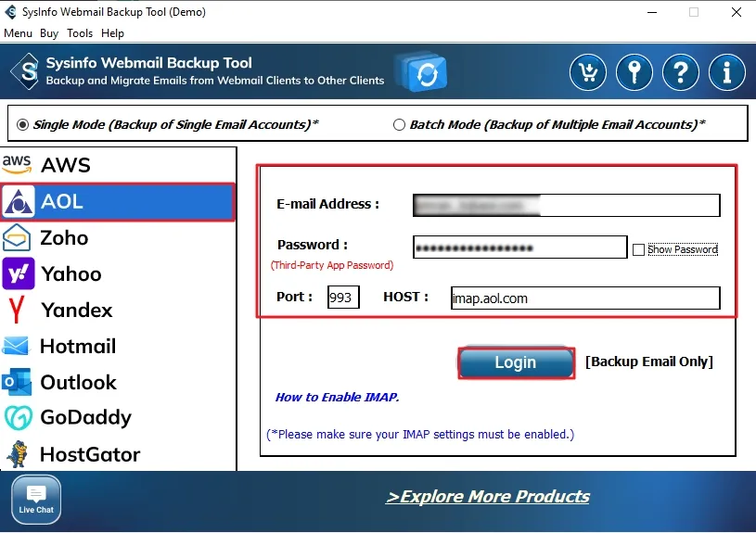Click the Login button

tap(516, 362)
